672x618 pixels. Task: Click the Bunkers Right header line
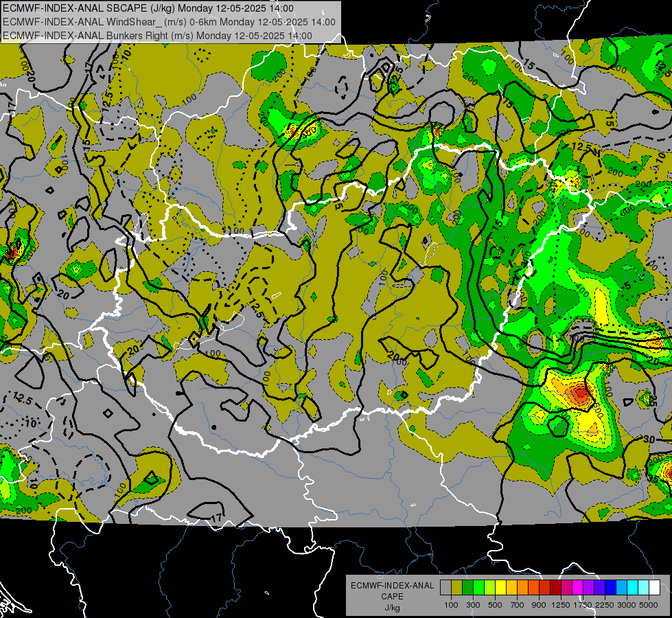[157, 36]
